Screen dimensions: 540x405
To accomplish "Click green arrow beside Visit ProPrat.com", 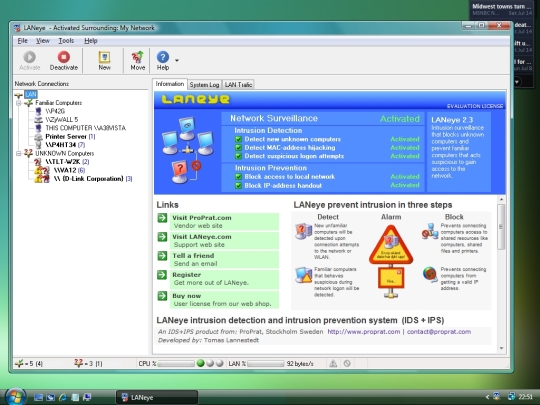I will click(162, 218).
